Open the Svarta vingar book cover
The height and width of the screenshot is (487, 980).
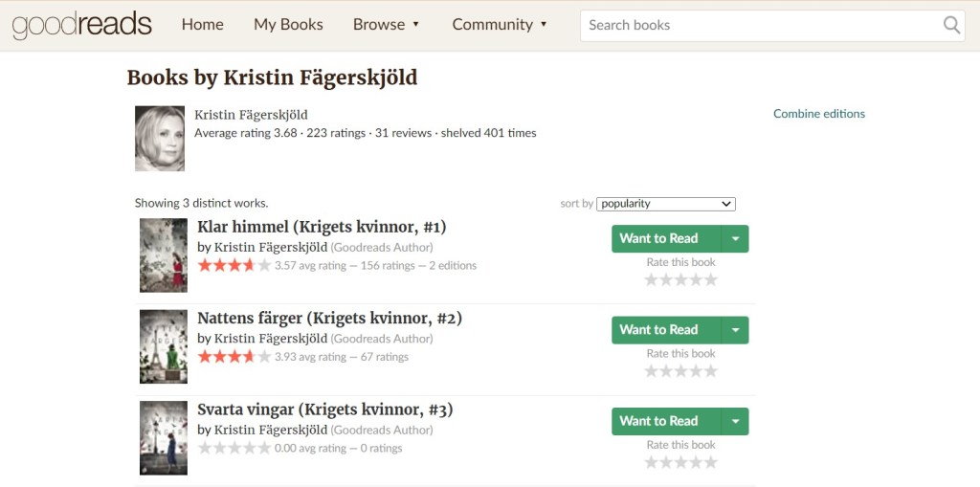(x=164, y=437)
